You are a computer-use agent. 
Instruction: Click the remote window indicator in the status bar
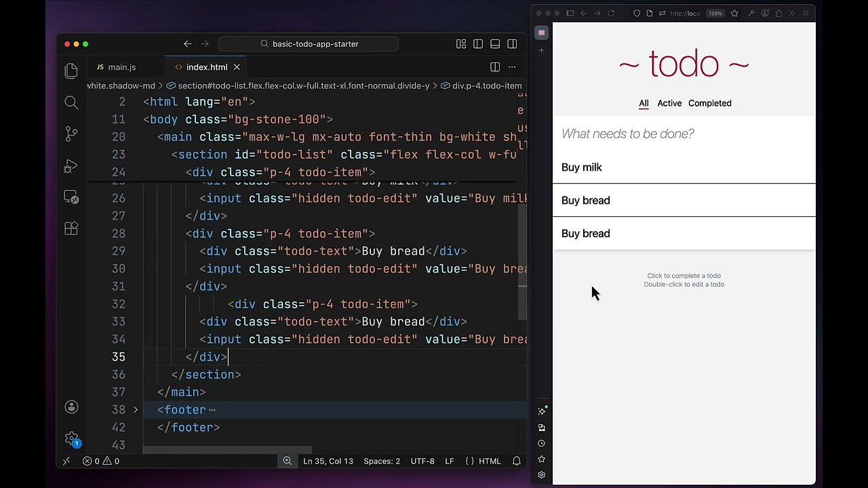pyautogui.click(x=66, y=461)
